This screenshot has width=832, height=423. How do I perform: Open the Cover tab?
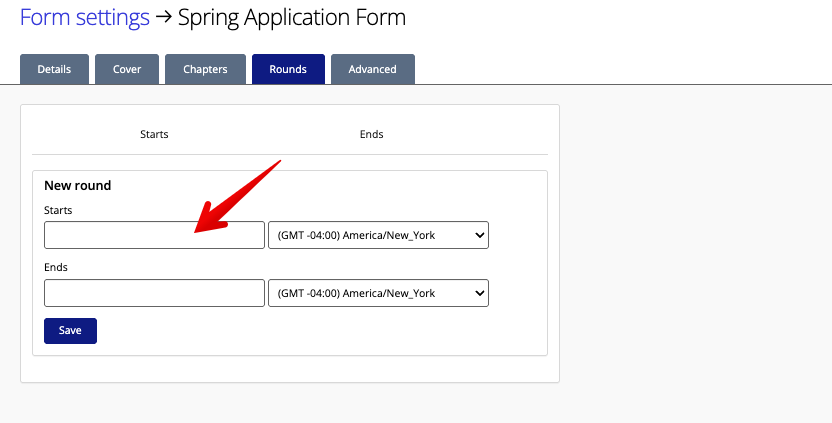(127, 69)
